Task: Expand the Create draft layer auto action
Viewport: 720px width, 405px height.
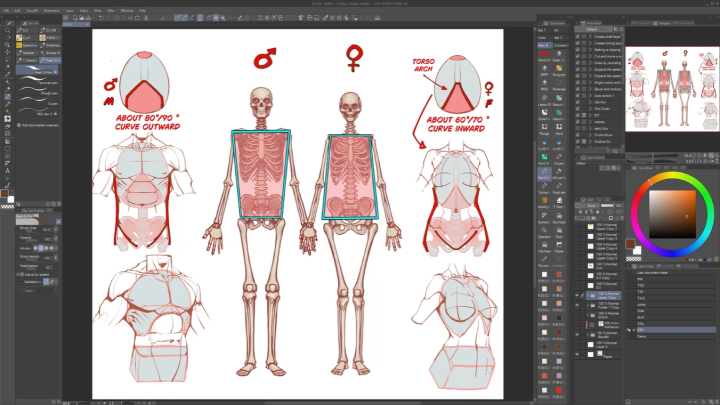Action: (590, 36)
